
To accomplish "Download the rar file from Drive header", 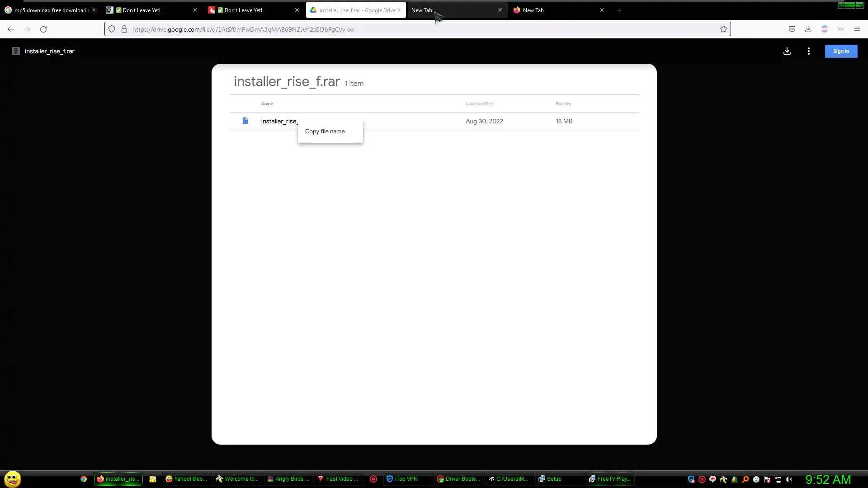I will coord(787,51).
